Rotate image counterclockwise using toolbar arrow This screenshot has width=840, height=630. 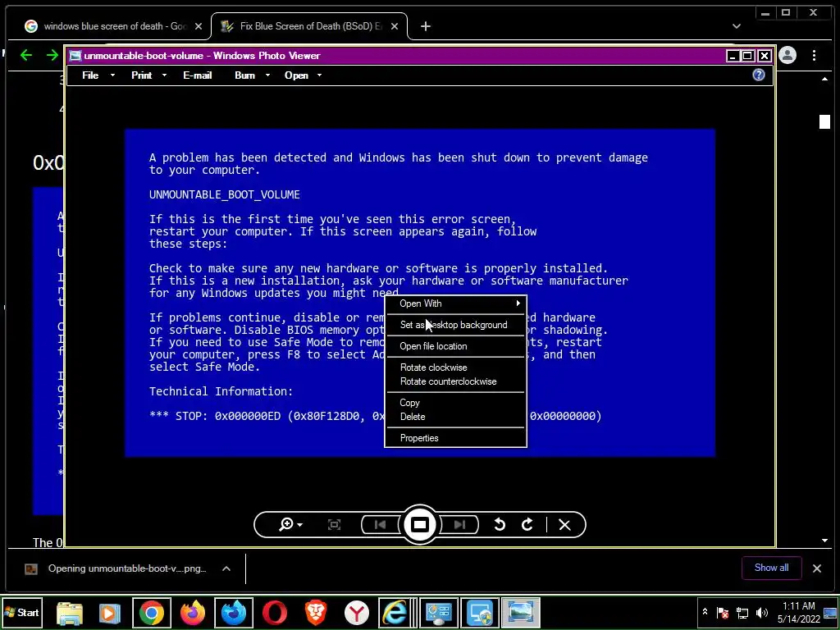(500, 524)
